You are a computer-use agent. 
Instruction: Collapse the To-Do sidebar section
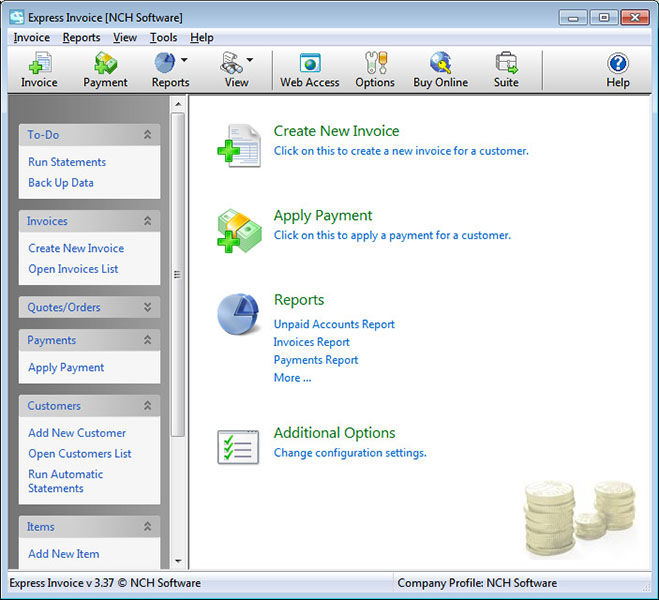[x=148, y=135]
